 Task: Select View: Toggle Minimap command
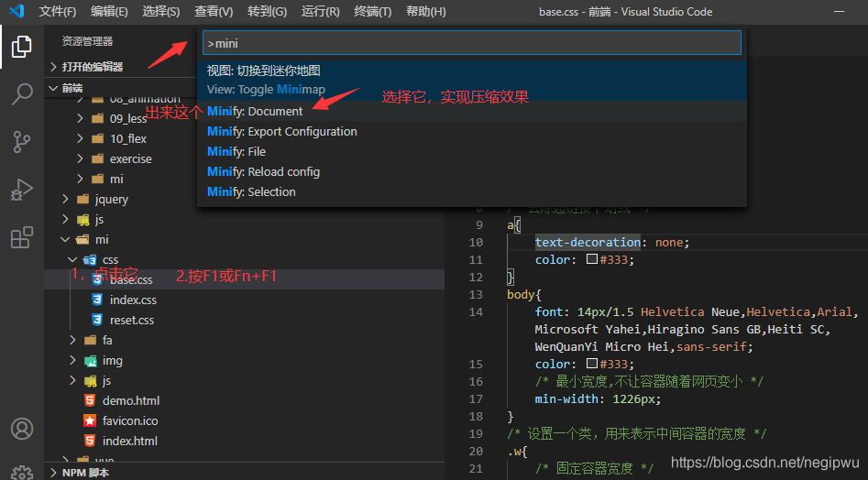point(472,81)
